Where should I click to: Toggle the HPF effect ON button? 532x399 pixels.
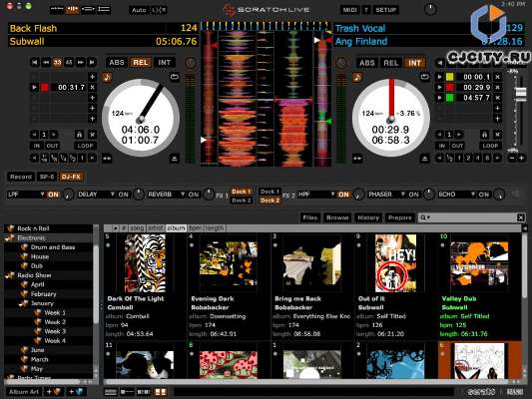pyautogui.click(x=343, y=195)
